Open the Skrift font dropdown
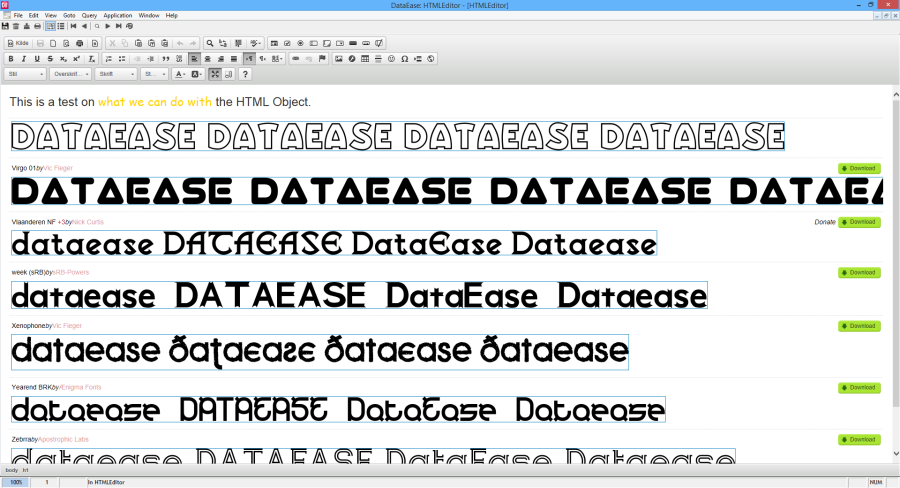 115,74
